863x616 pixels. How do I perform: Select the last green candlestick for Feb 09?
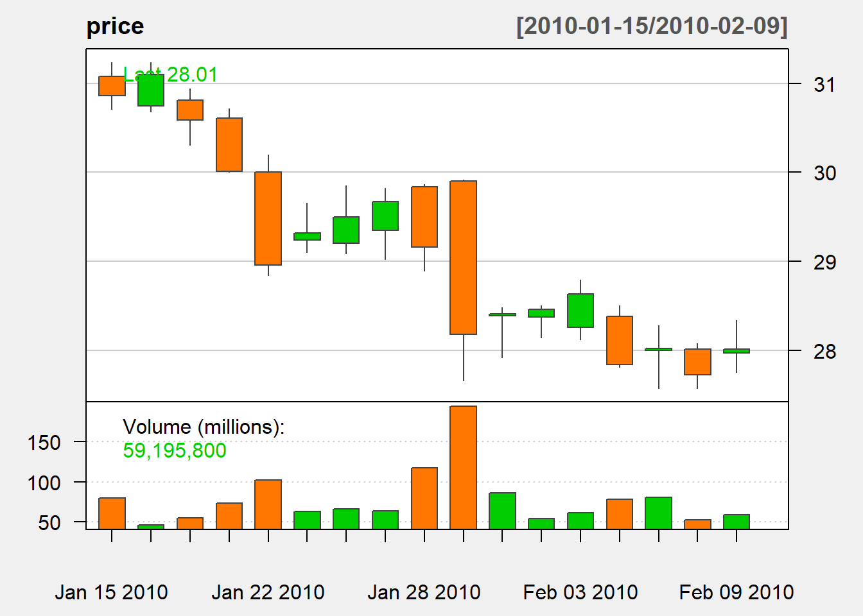tap(737, 351)
